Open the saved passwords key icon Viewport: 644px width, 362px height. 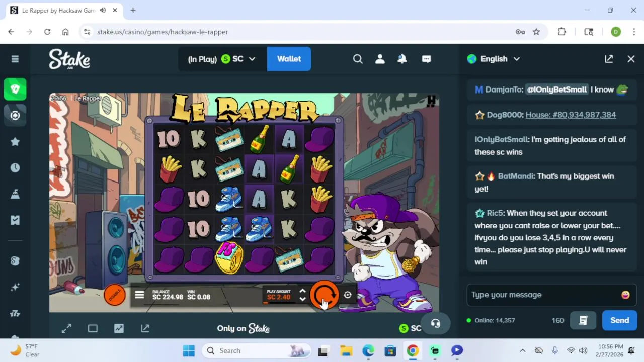tap(520, 32)
